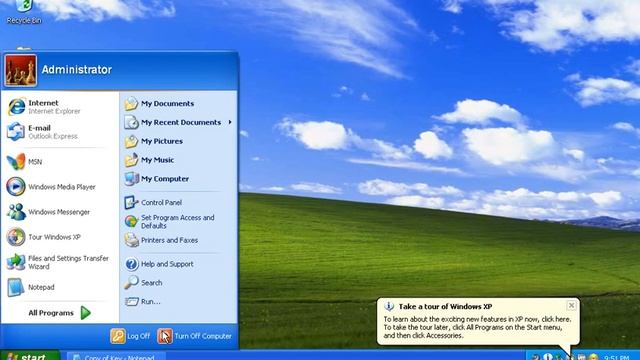Click the Administrator chess account picture

(20, 70)
